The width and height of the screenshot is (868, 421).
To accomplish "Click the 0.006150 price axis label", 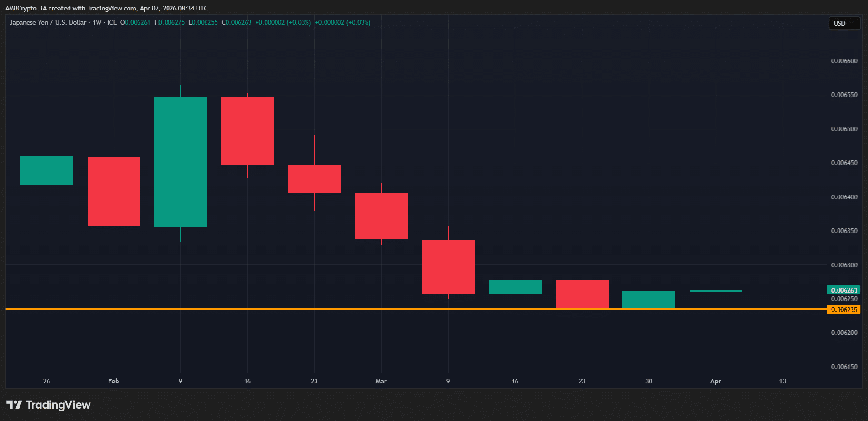I will coord(844,367).
